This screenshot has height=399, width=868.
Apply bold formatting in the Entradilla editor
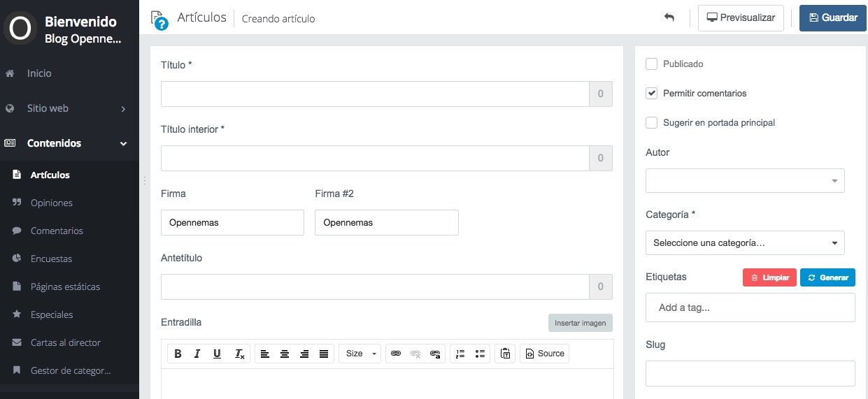(x=178, y=354)
